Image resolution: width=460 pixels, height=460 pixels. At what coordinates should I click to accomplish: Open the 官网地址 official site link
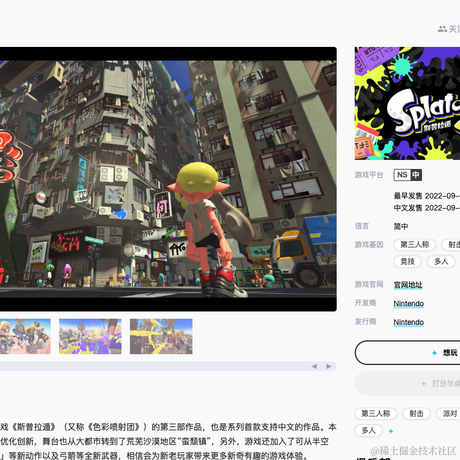click(408, 285)
